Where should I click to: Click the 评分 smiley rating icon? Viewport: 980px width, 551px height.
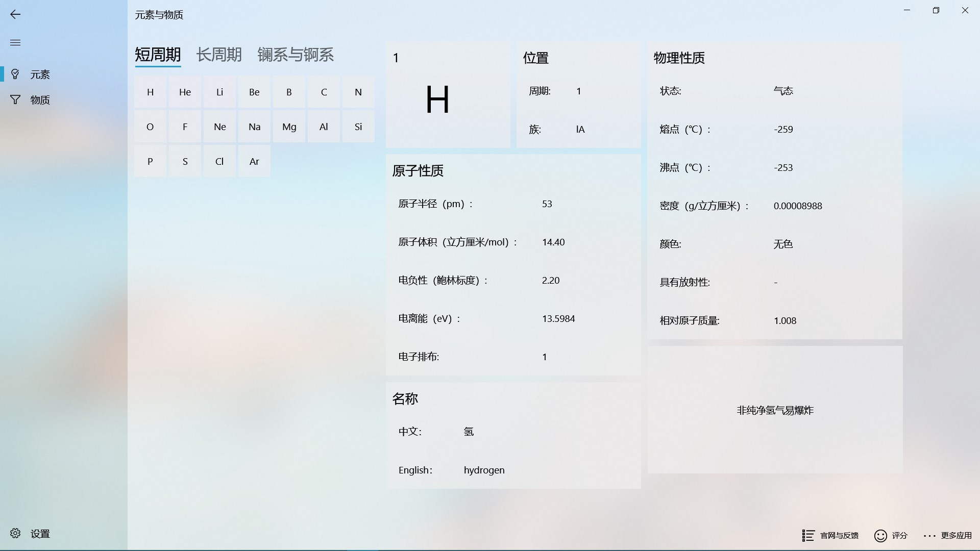[x=880, y=535]
